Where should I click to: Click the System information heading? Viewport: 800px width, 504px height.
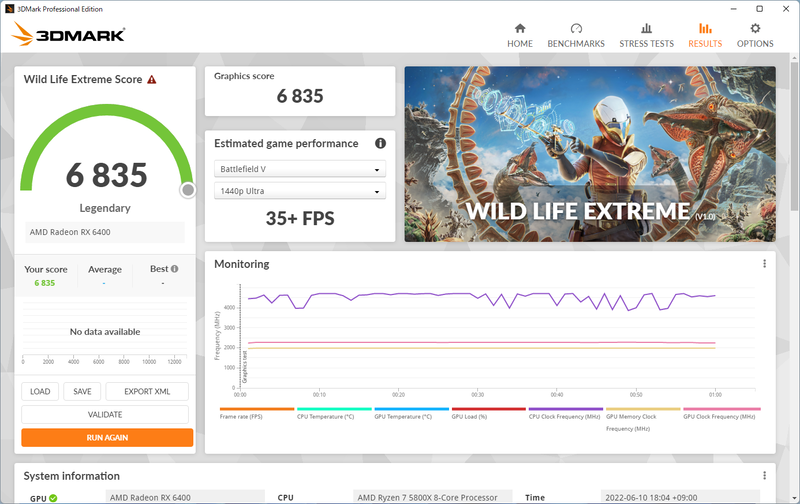pos(71,476)
